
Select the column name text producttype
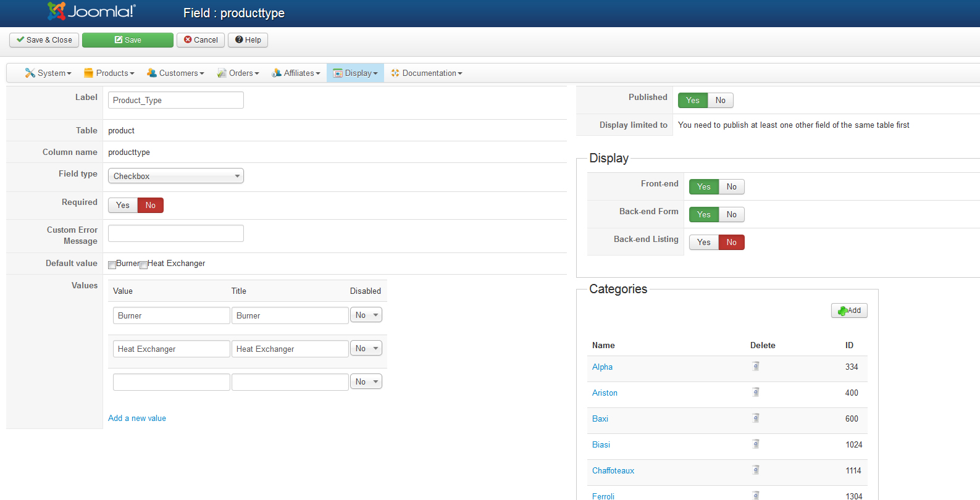coord(129,152)
